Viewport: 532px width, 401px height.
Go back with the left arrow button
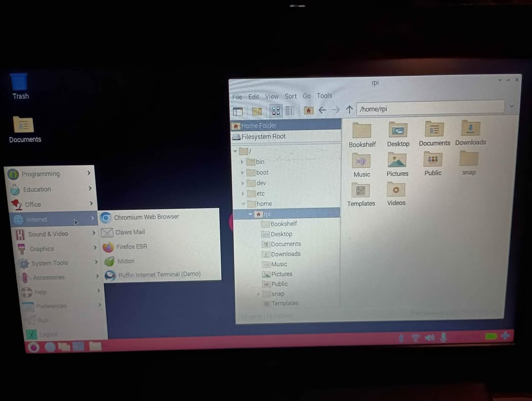[x=323, y=110]
